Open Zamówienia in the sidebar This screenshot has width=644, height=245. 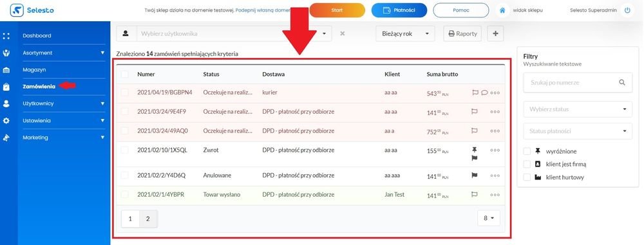pos(39,87)
